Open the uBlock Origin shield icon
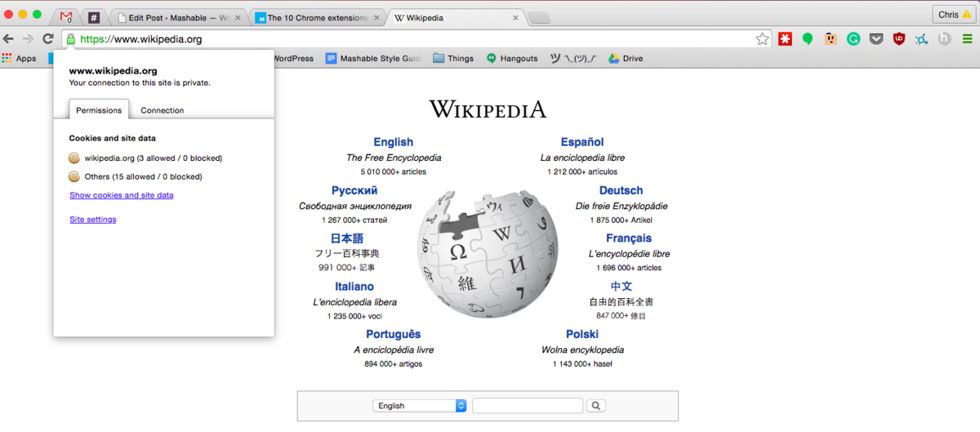 (898, 38)
